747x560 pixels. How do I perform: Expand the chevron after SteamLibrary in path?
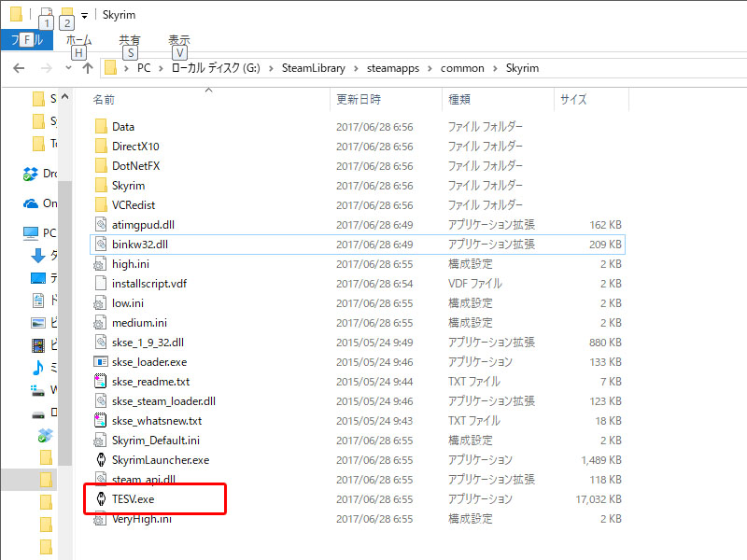click(356, 68)
